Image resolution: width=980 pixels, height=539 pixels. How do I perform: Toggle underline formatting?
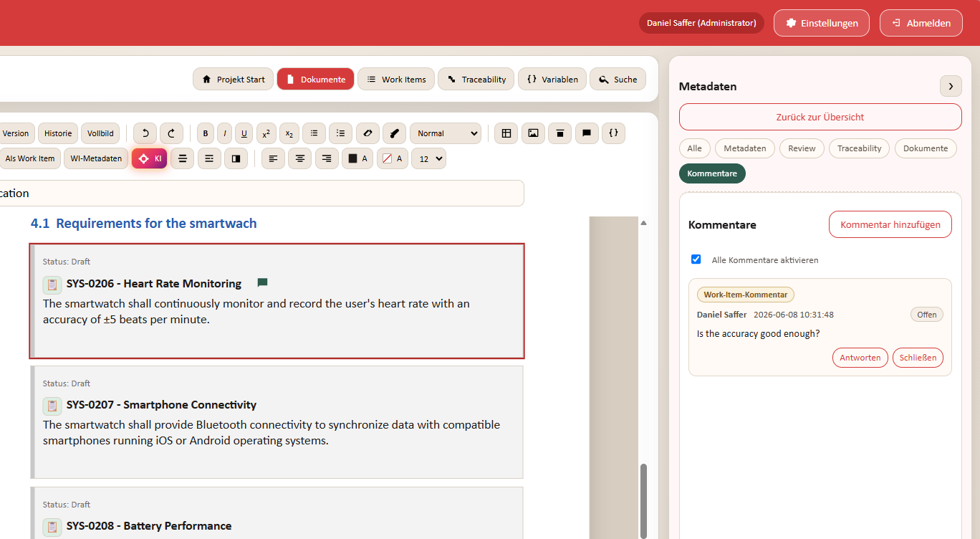click(244, 133)
